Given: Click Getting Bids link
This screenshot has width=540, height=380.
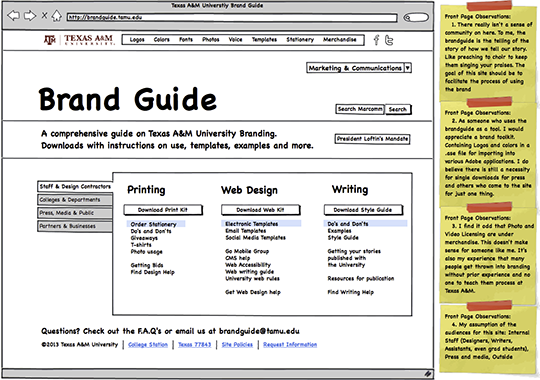Looking at the screenshot, I should [147, 265].
